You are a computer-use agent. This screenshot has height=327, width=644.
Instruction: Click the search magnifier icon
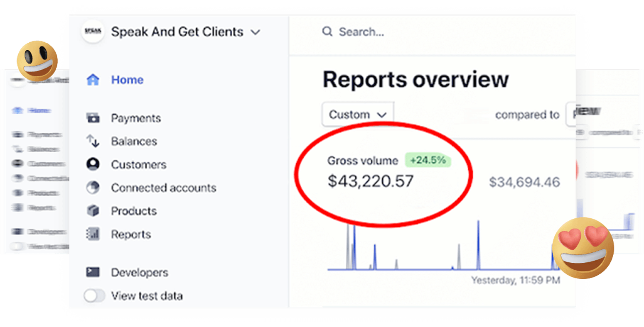point(327,32)
